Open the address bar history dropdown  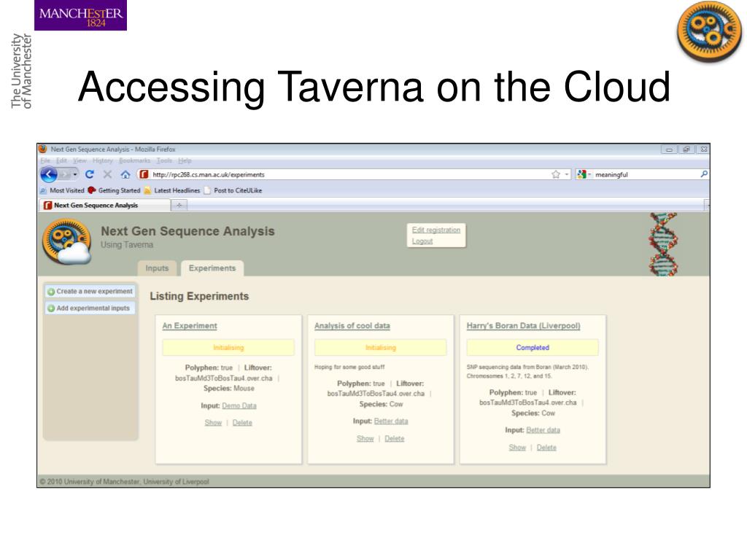coord(566,175)
